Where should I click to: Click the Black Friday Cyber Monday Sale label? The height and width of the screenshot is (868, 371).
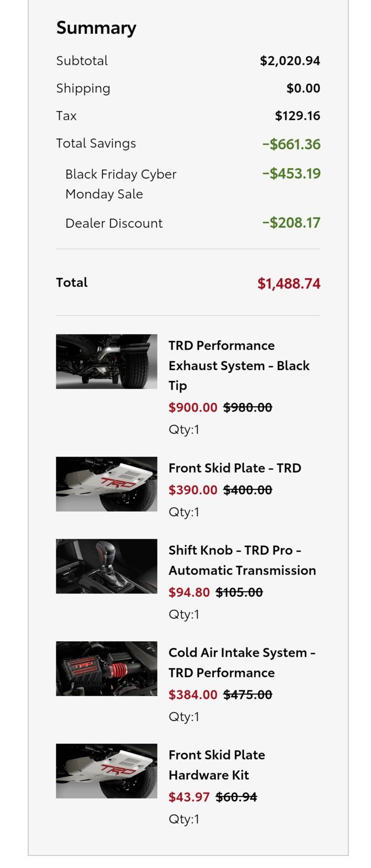[120, 184]
